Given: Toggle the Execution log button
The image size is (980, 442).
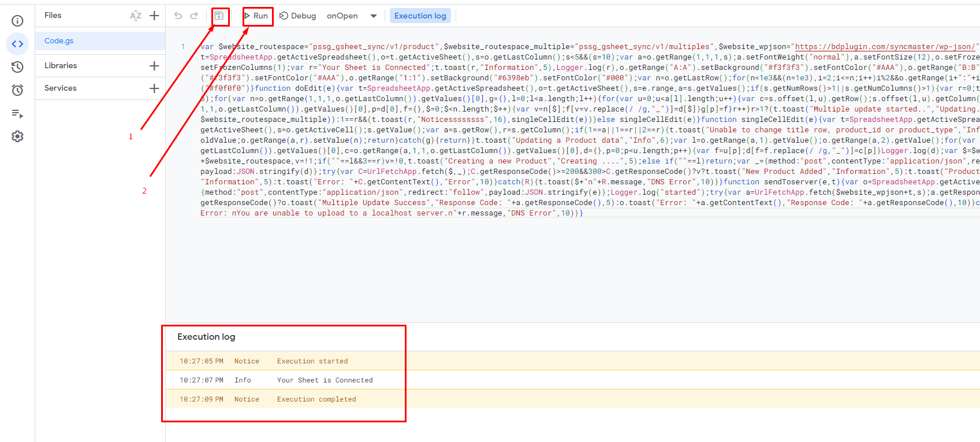Looking at the screenshot, I should pyautogui.click(x=420, y=16).
